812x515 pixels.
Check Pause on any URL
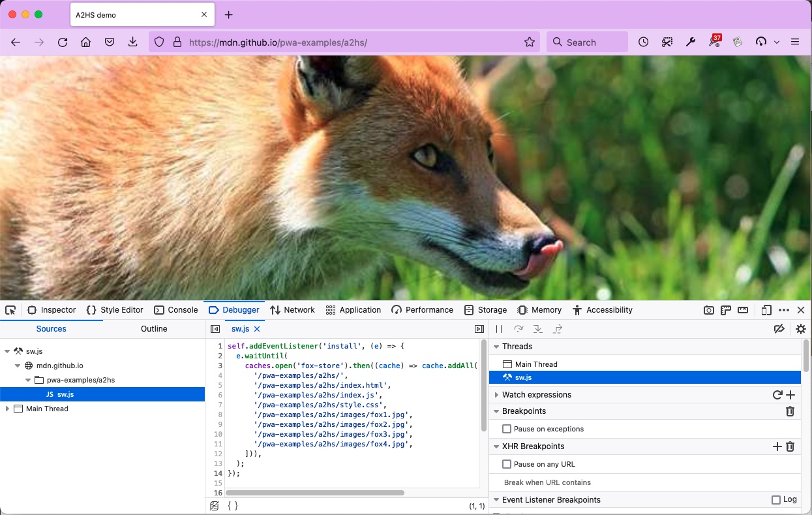pos(507,463)
